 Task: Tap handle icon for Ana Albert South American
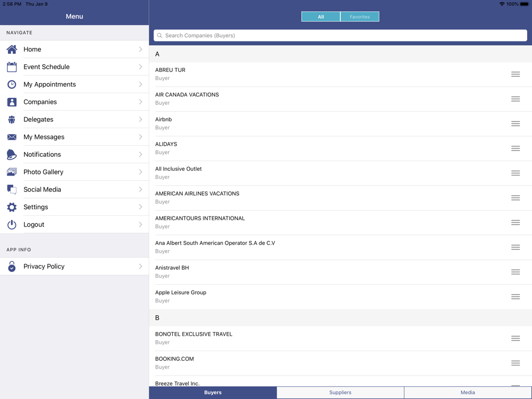tap(516, 247)
